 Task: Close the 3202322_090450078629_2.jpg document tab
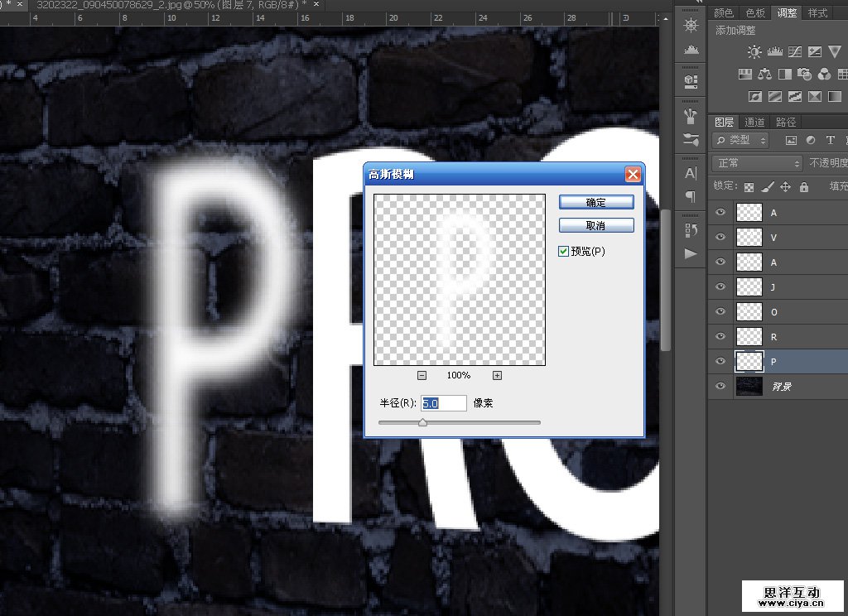[x=316, y=4]
